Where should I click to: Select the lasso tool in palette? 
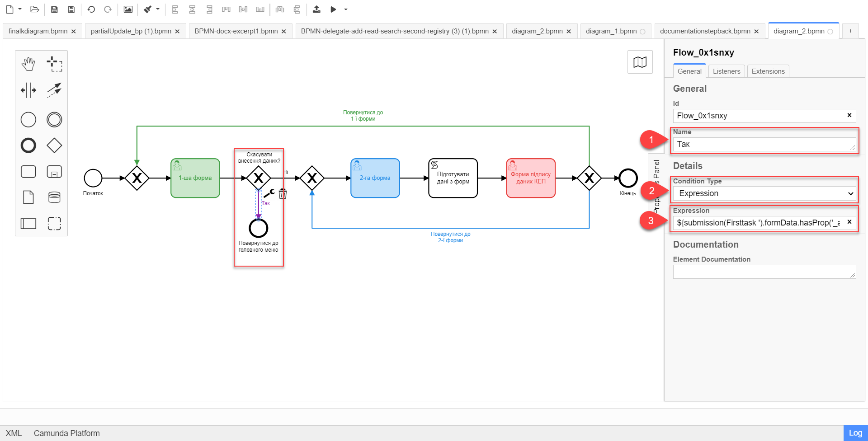pos(54,64)
